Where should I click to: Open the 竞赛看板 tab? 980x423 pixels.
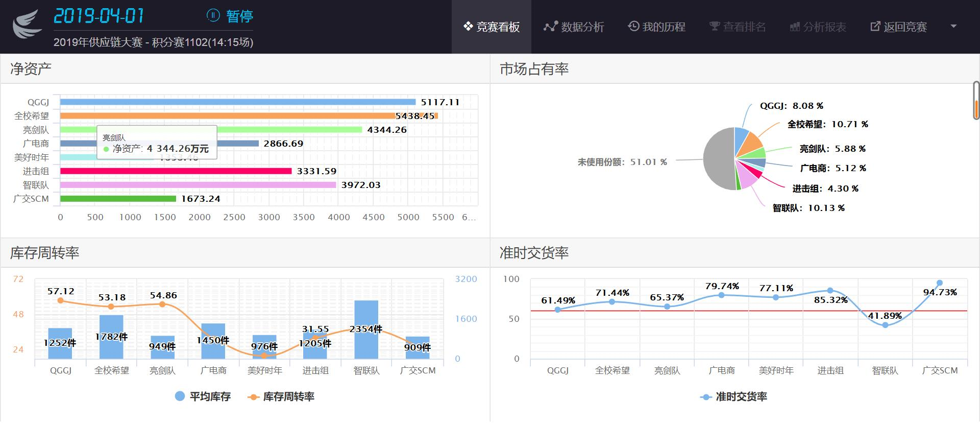491,27
